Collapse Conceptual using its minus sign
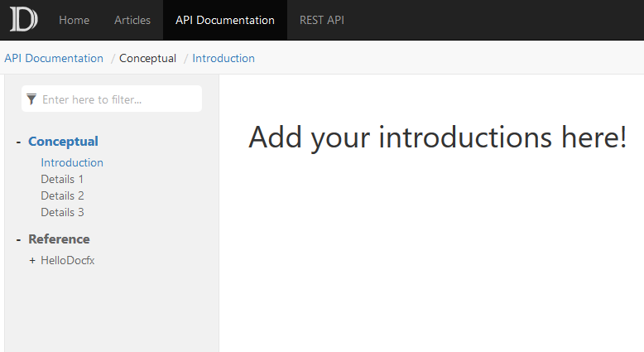 point(18,142)
